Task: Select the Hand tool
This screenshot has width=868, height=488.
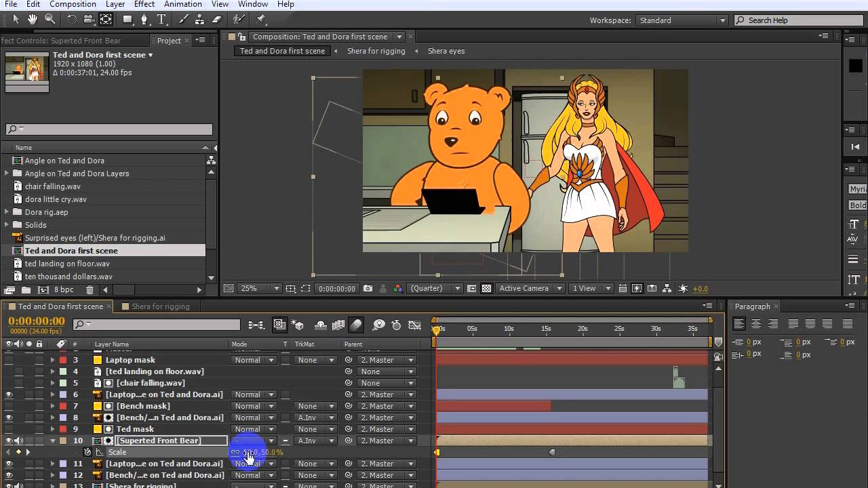Action: (33, 20)
